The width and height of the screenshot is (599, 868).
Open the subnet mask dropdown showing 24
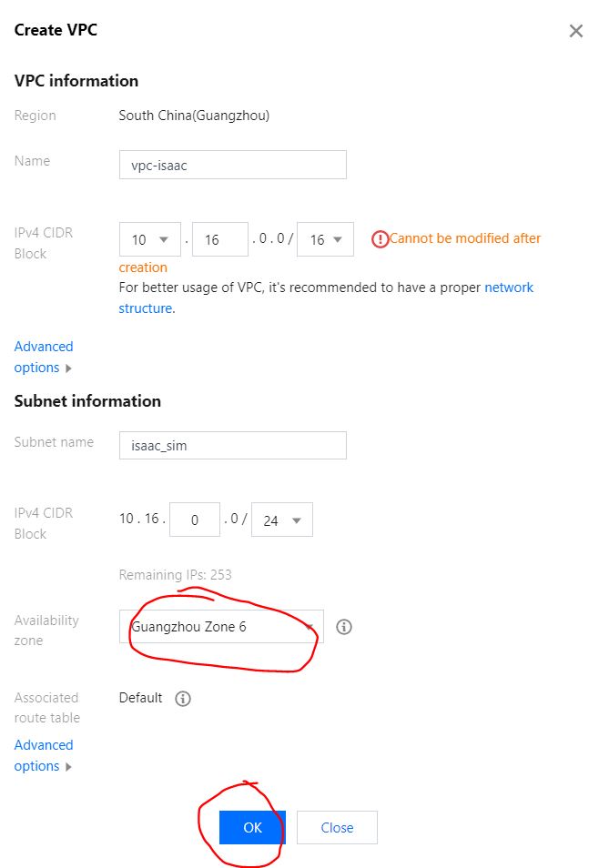coord(281,520)
